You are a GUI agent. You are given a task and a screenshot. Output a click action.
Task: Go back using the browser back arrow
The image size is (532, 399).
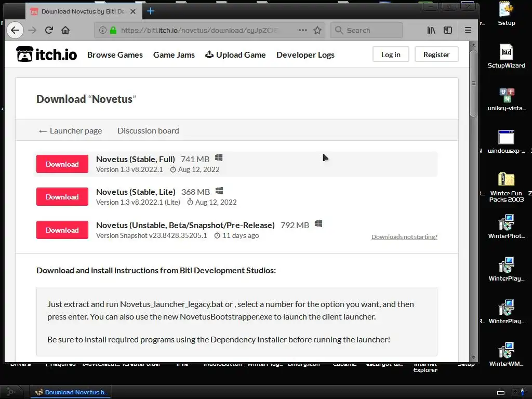tap(15, 30)
